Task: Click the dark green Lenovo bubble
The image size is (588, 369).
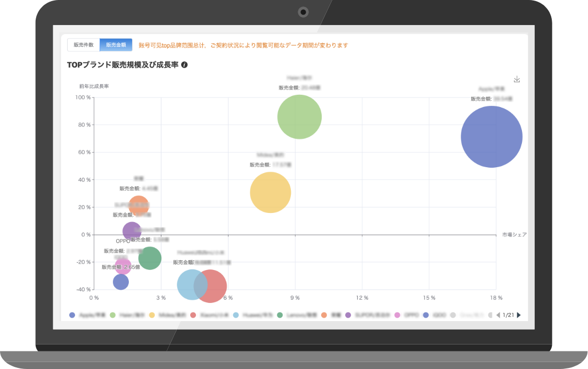Action: pos(150,258)
